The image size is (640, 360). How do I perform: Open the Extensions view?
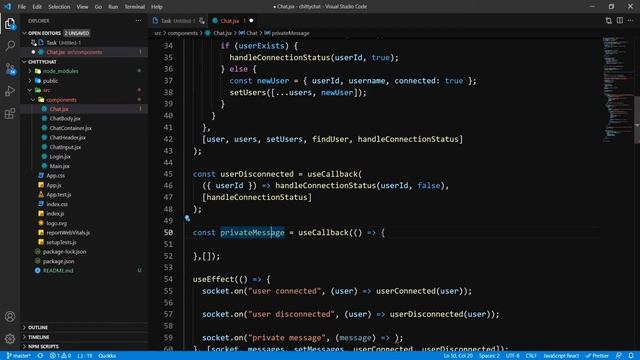click(10, 113)
